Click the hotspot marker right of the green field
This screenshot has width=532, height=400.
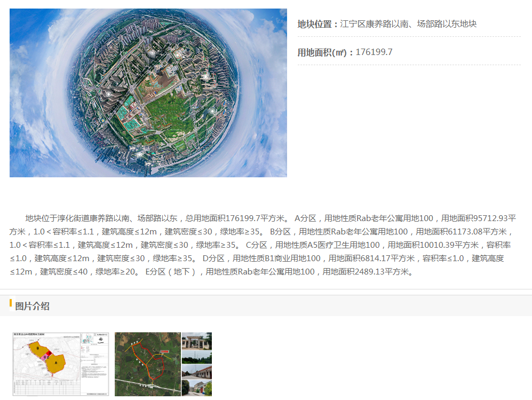pos(212,111)
